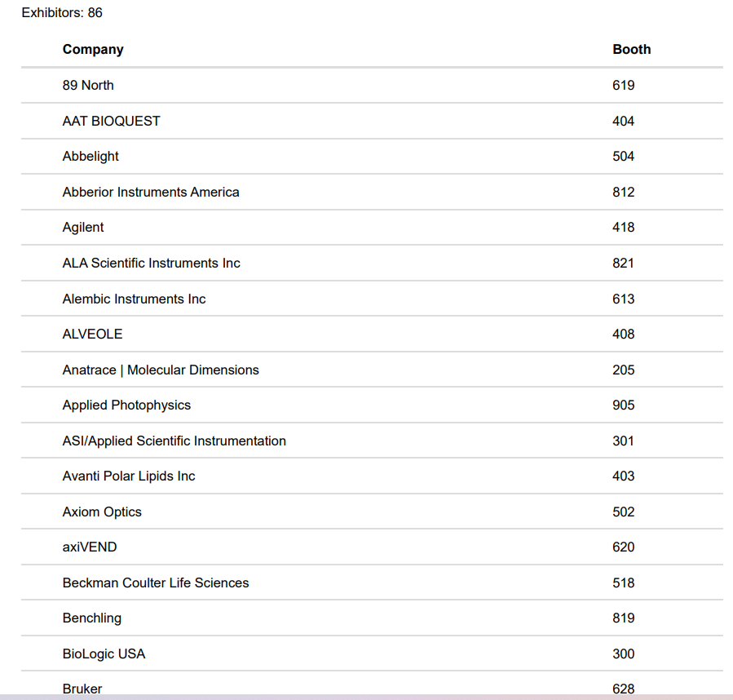Open the Agilent exhibitor listing
This screenshot has width=733, height=700.
point(83,228)
